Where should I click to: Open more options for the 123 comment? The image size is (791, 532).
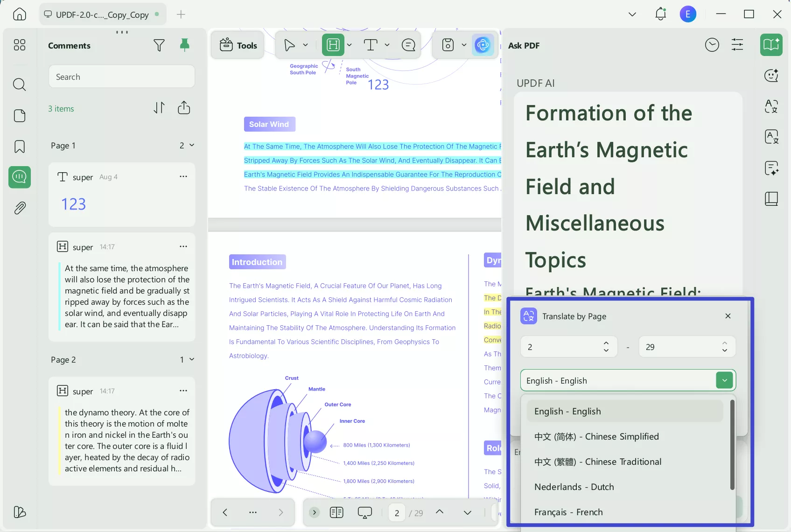point(183,176)
